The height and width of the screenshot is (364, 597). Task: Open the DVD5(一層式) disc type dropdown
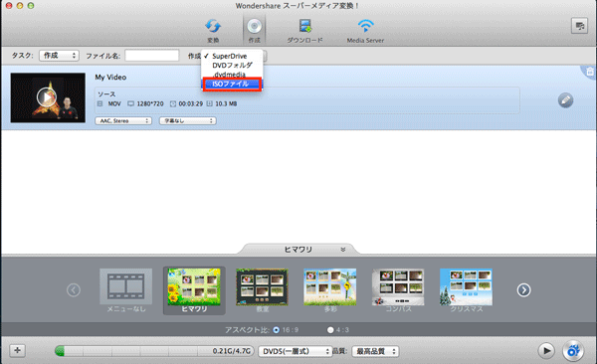[x=296, y=351]
